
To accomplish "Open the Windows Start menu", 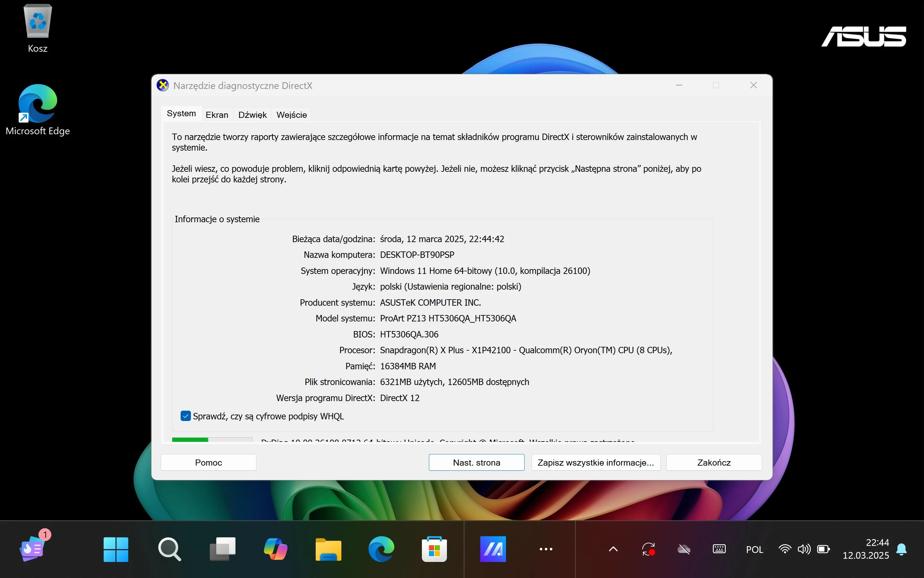I will click(x=116, y=549).
